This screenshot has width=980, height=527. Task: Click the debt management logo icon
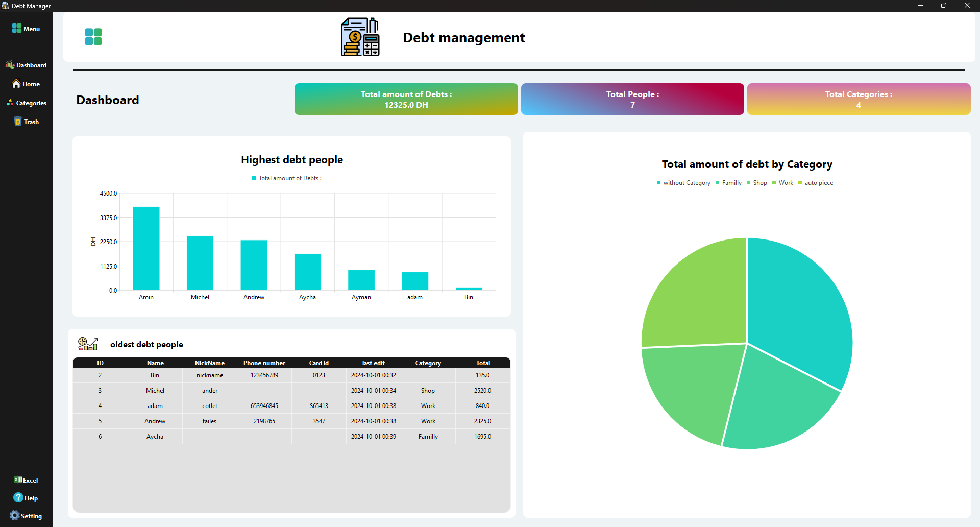360,37
